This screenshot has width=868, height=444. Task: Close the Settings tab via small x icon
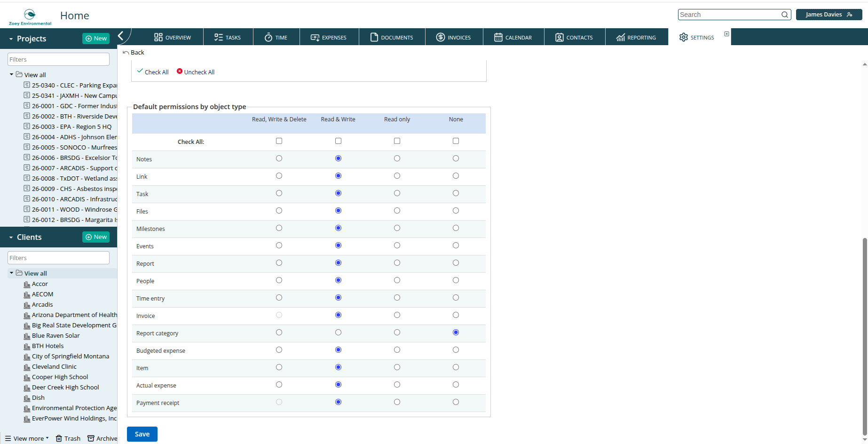click(726, 34)
